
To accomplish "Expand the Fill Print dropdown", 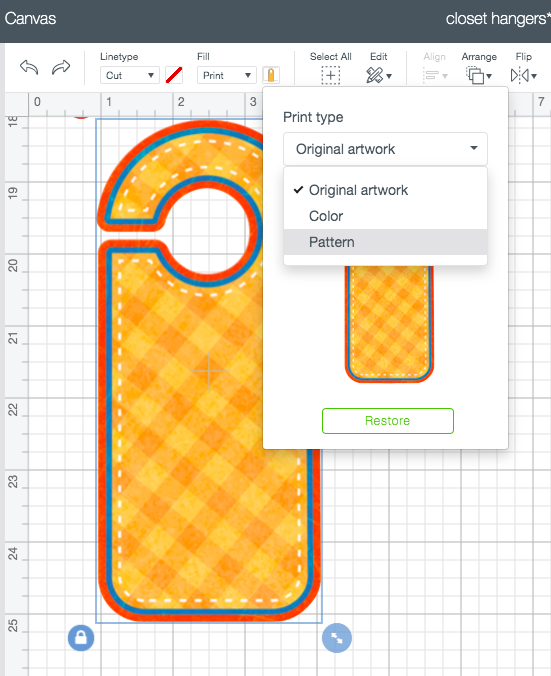I will tap(227, 75).
